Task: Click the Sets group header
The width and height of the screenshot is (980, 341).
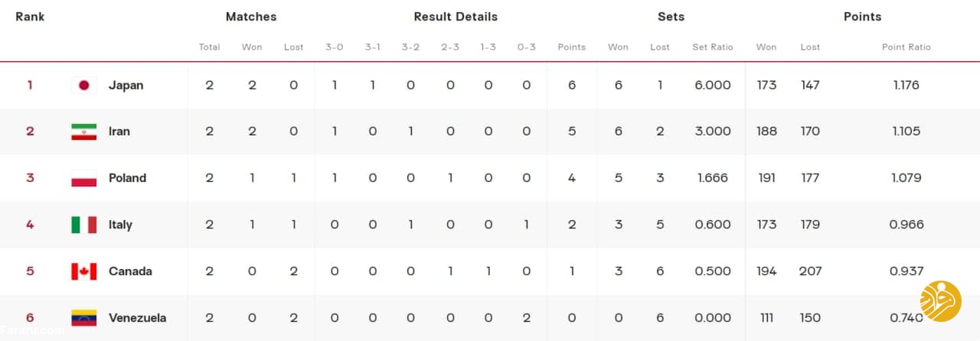Action: click(671, 17)
